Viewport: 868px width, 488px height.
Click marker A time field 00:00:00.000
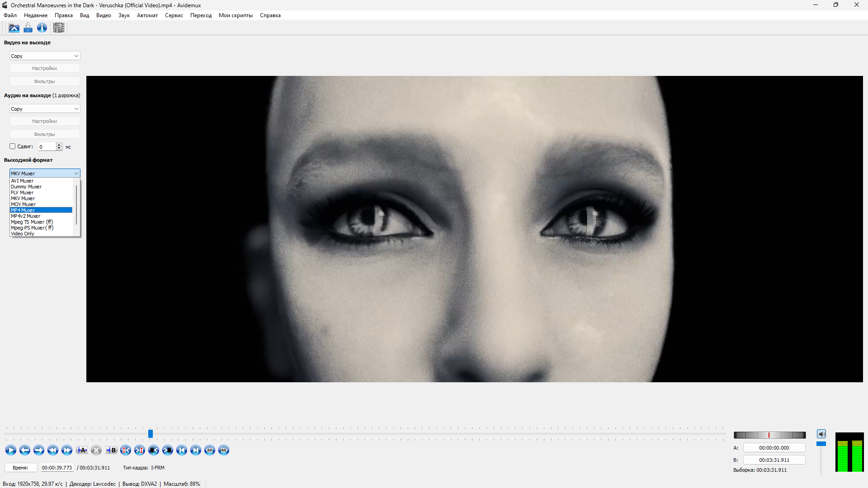pos(774,448)
